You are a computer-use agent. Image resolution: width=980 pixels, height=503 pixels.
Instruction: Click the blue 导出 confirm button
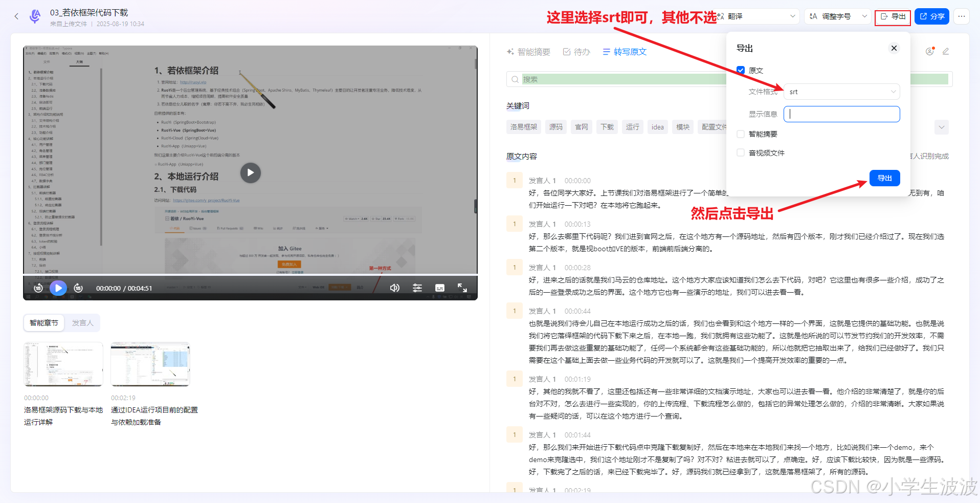(885, 178)
